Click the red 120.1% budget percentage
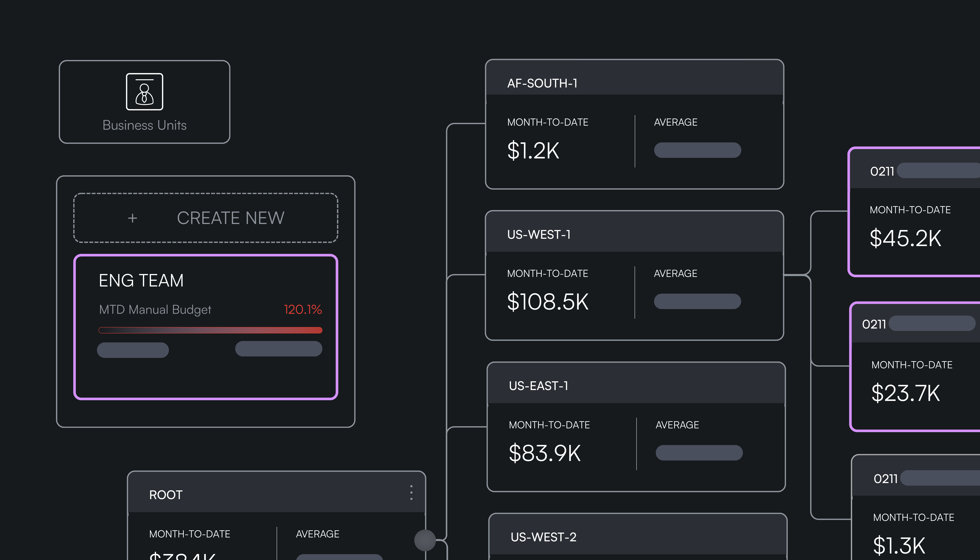This screenshot has height=560, width=980. tap(303, 309)
